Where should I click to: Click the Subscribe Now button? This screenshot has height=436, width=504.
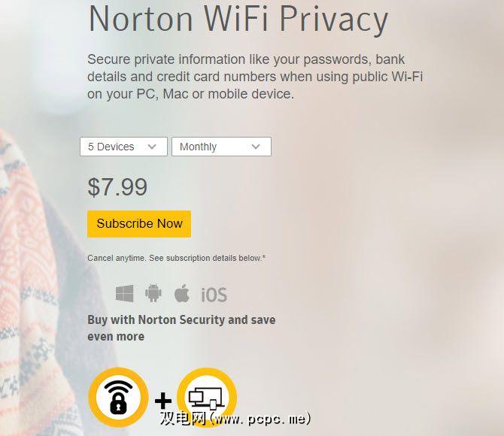click(139, 224)
